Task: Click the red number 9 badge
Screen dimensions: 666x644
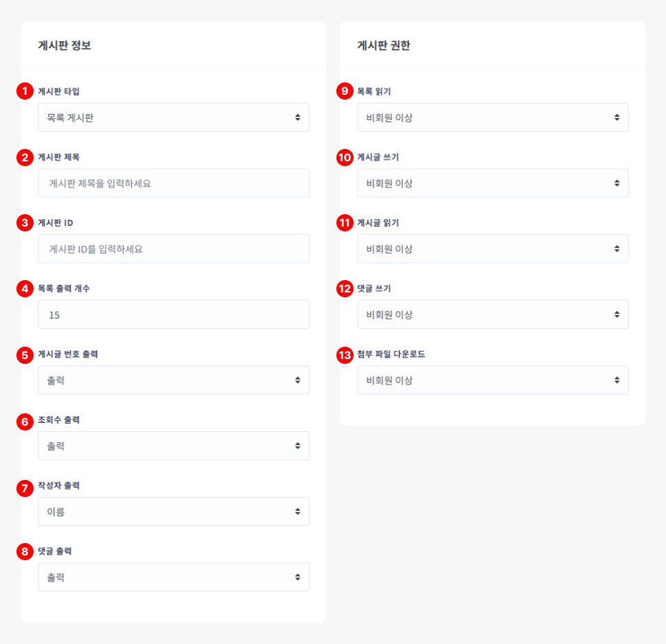Action: tap(345, 91)
